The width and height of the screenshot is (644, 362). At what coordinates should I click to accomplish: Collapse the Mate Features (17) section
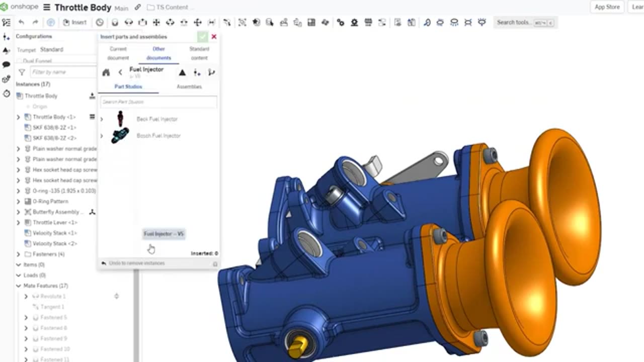tap(19, 286)
